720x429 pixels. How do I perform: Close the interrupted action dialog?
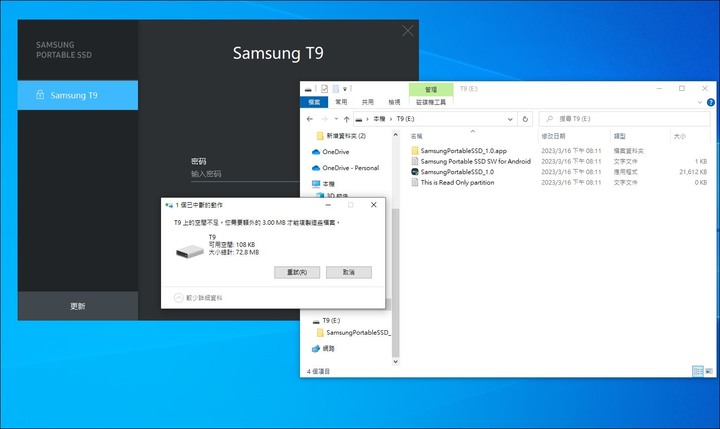pos(374,205)
